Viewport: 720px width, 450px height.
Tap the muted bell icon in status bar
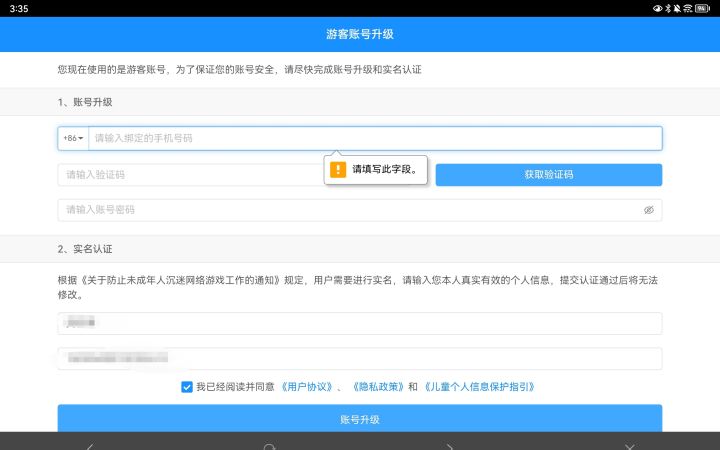pyautogui.click(x=677, y=8)
